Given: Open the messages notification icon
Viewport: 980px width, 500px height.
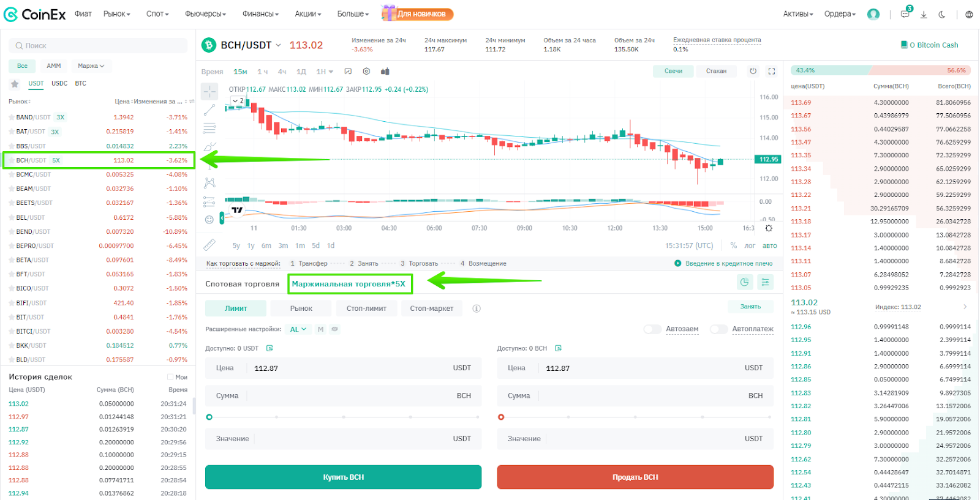Looking at the screenshot, I should pos(905,14).
